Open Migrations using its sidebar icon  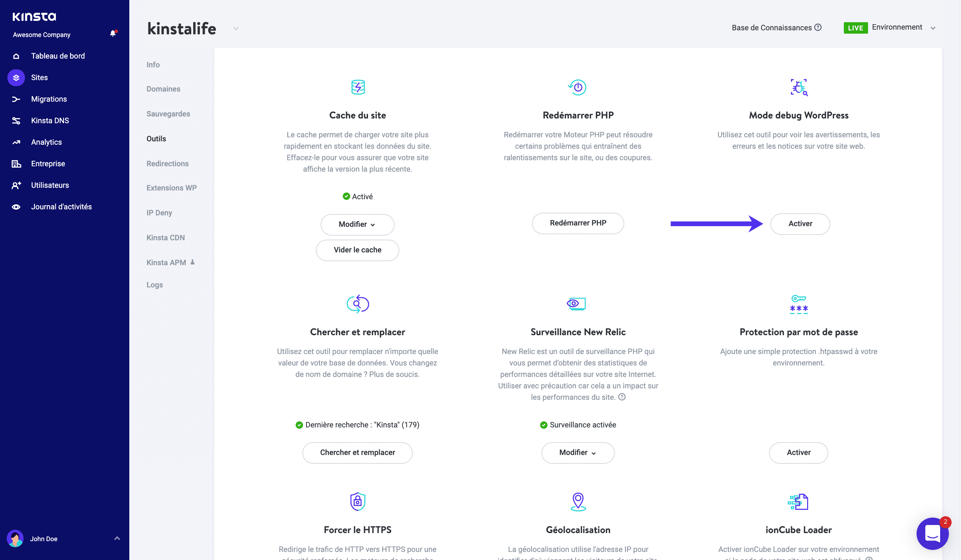pyautogui.click(x=16, y=99)
